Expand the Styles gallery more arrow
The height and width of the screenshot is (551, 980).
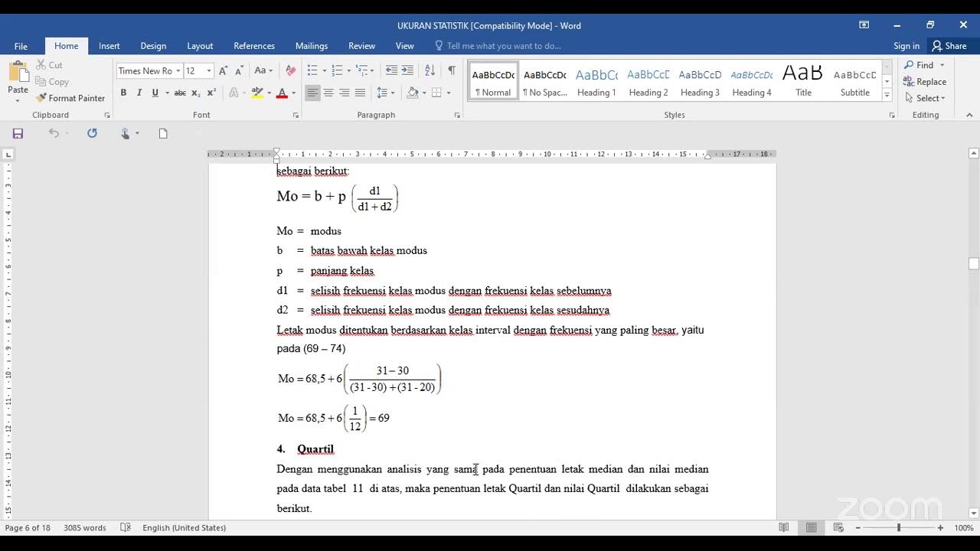[887, 96]
